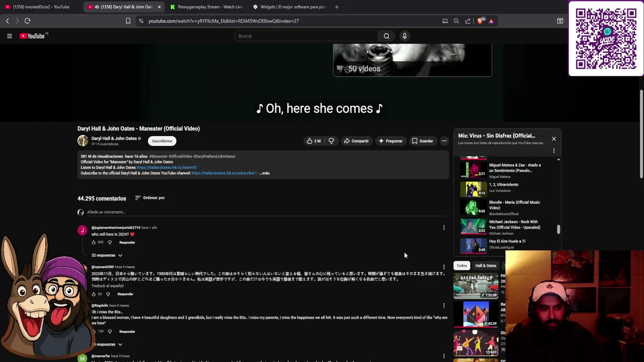Like the Japanese comment by @nyanan5389
644x362 pixels.
[94, 294]
